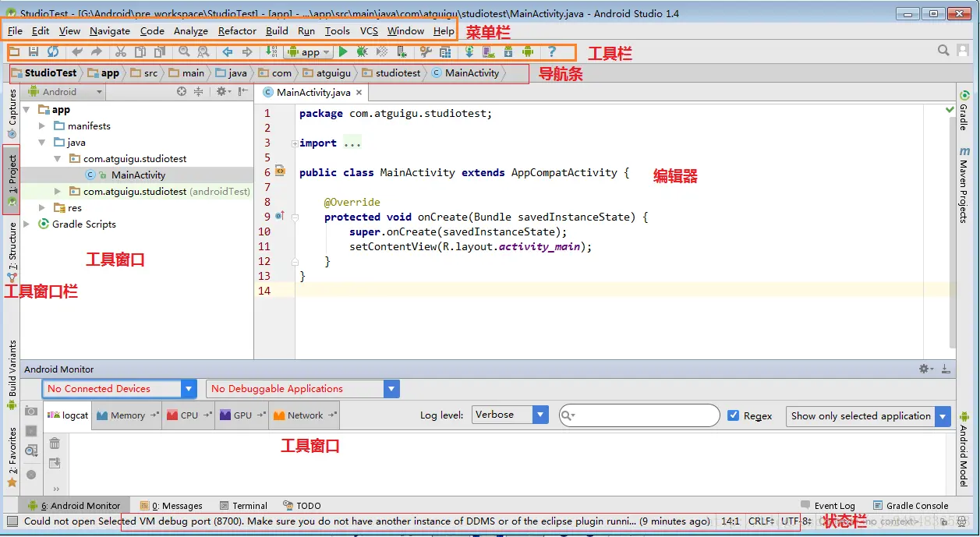Click the Cut scissors icon
Image resolution: width=980 pixels, height=537 pixels.
click(x=120, y=52)
